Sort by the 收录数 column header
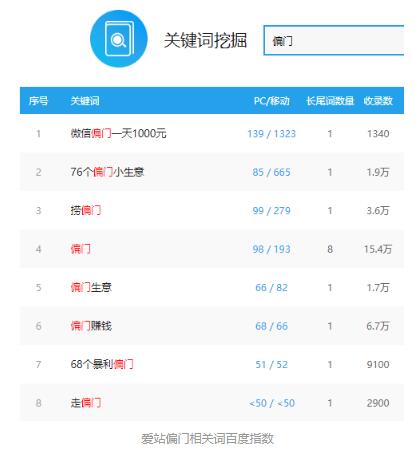Screen dimensions: 415x454 (x=378, y=101)
